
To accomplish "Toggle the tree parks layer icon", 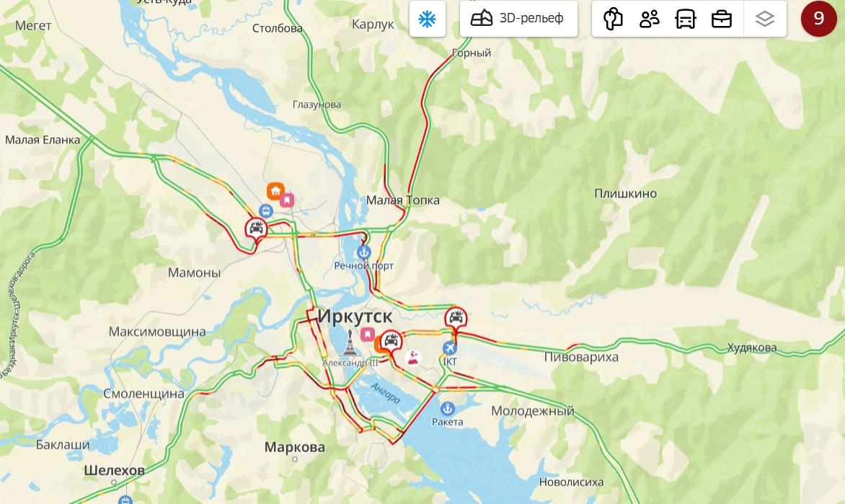I will tap(613, 19).
